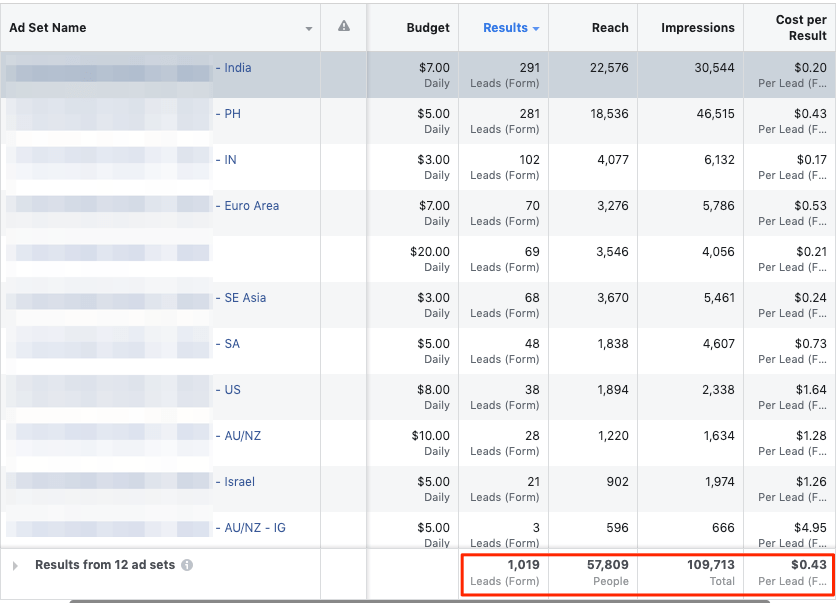Open the SE Asia ad set
Image resolution: width=836 pixels, height=603 pixels.
click(x=240, y=297)
